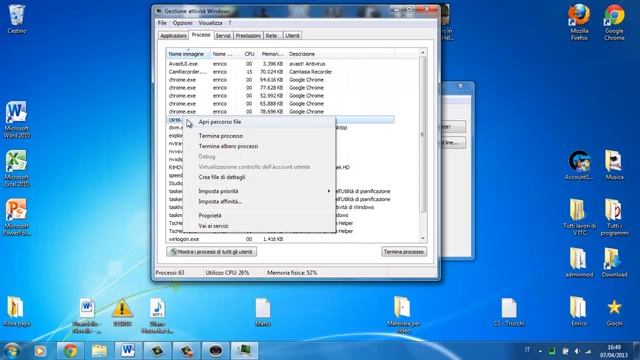Click the Windows Start orb
This screenshot has width=640, height=360.
[11, 351]
